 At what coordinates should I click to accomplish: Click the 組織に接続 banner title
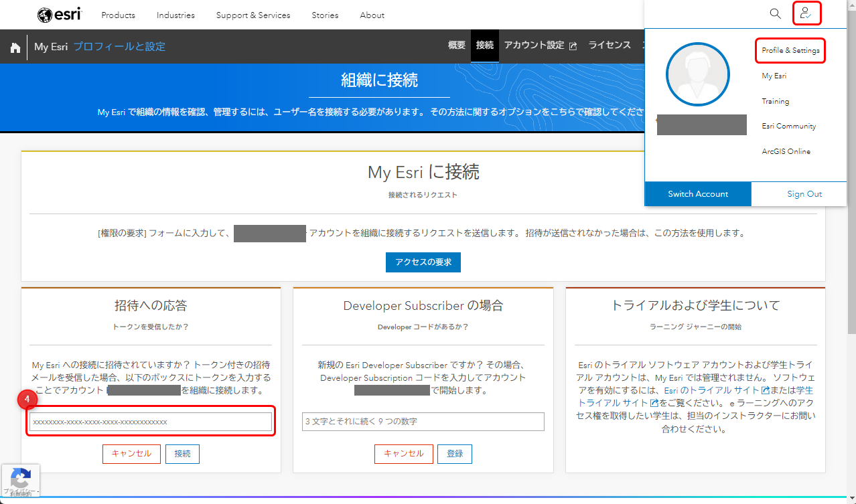click(x=379, y=81)
